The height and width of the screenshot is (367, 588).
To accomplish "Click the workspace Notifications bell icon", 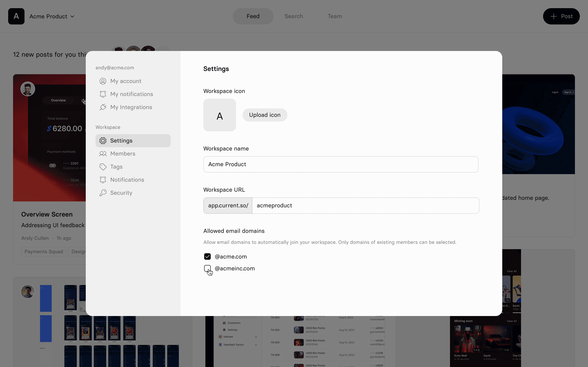I will [103, 180].
